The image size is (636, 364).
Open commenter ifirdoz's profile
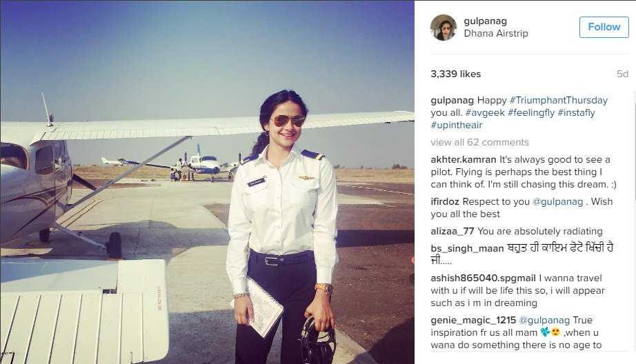444,201
